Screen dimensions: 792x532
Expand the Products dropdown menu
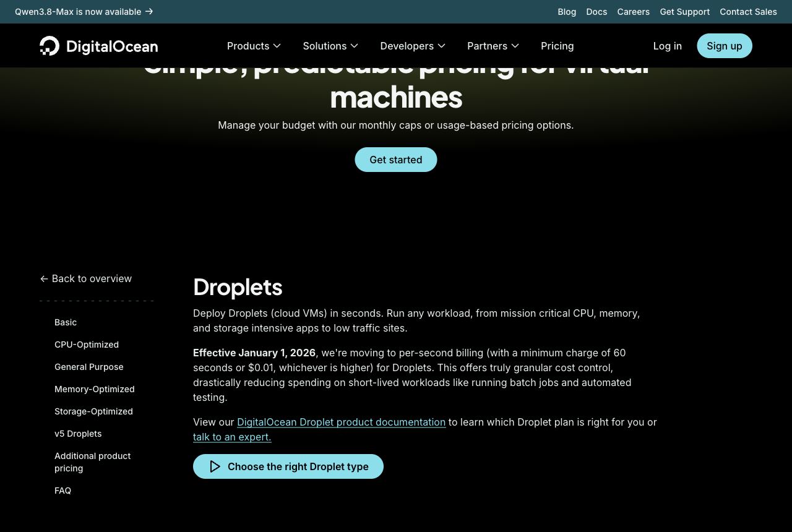pyautogui.click(x=254, y=46)
